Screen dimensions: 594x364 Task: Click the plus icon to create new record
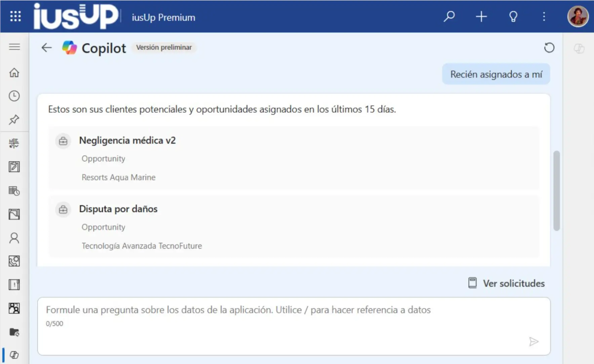pos(481,16)
